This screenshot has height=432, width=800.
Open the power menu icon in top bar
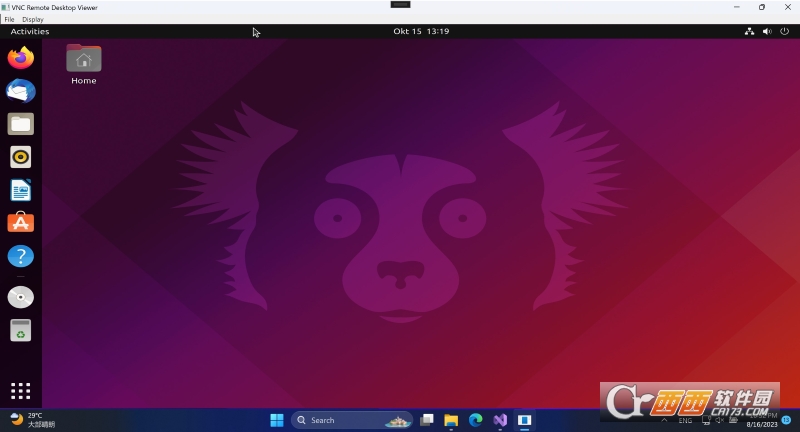[x=784, y=31]
